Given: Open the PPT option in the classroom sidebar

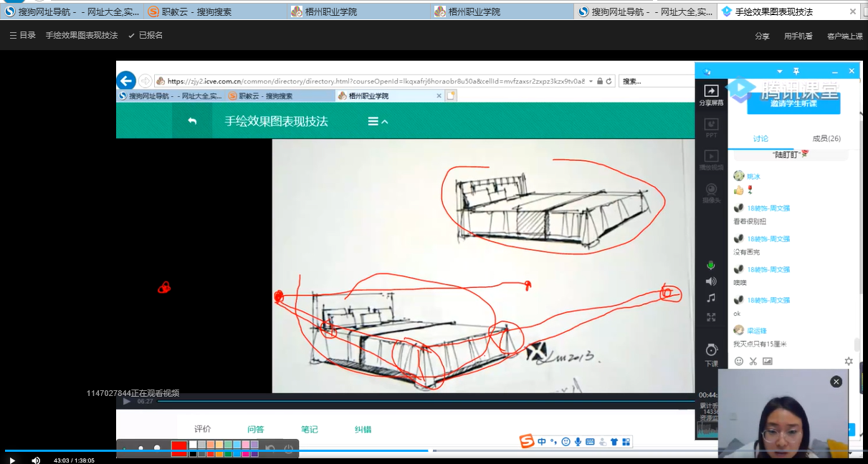Looking at the screenshot, I should pos(711,127).
